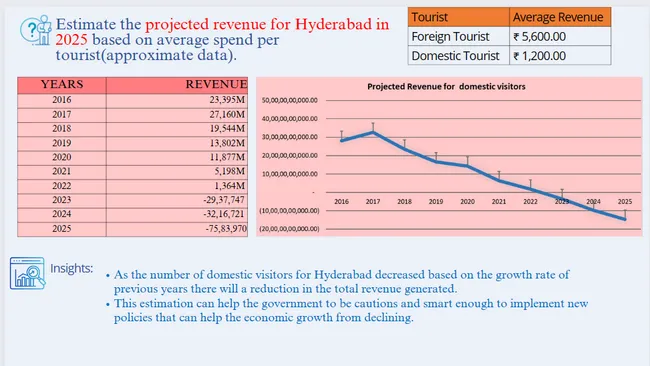
Task: Click year cell '2016' in the table
Action: (x=62, y=100)
